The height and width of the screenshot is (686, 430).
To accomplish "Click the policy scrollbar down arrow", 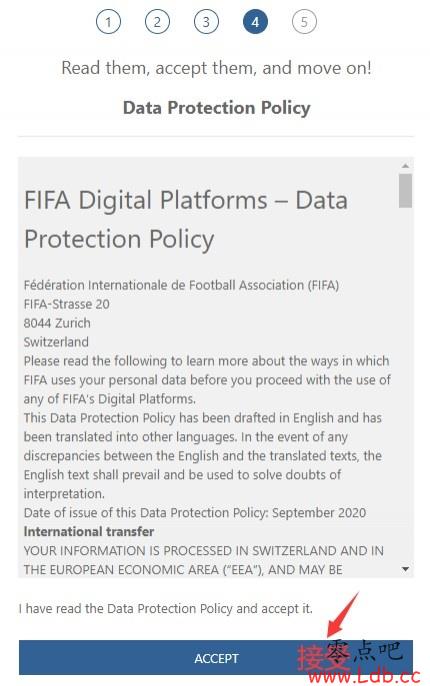I will pos(406,569).
